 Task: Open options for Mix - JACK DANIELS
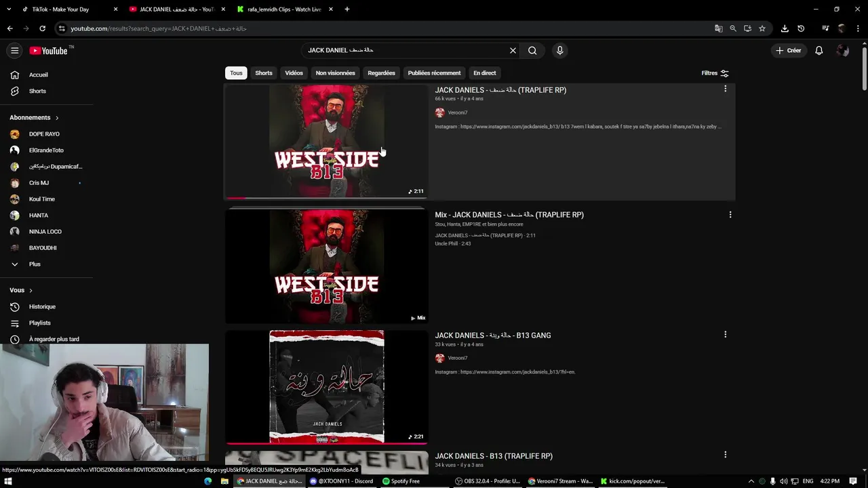[730, 215]
